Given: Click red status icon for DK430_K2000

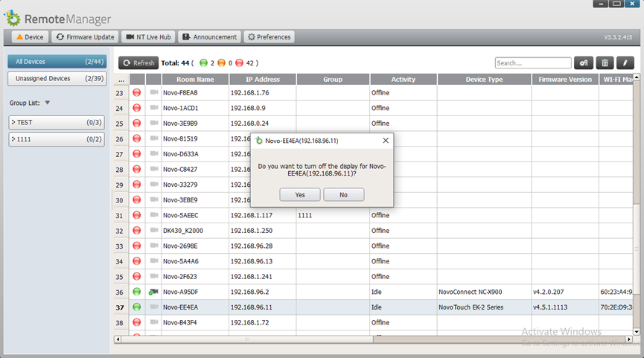Looking at the screenshot, I should point(137,231).
